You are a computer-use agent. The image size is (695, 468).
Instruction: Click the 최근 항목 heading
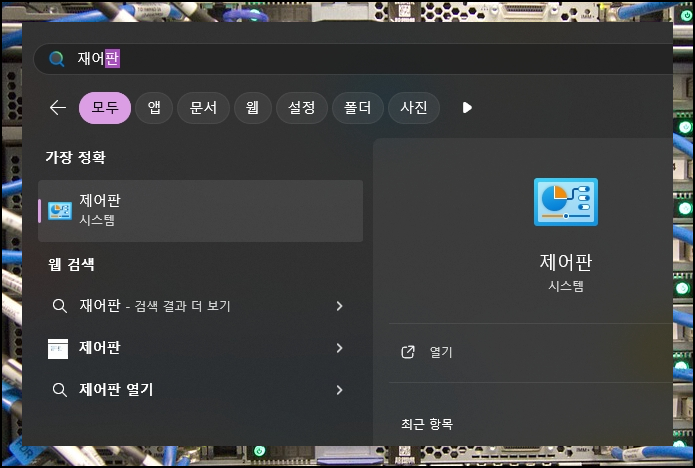pyautogui.click(x=427, y=424)
